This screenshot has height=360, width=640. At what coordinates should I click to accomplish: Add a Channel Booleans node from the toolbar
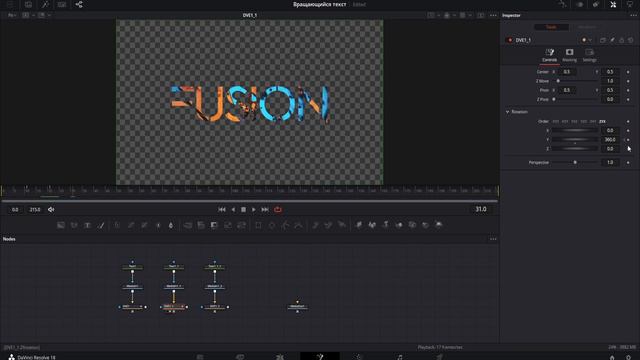(201, 225)
